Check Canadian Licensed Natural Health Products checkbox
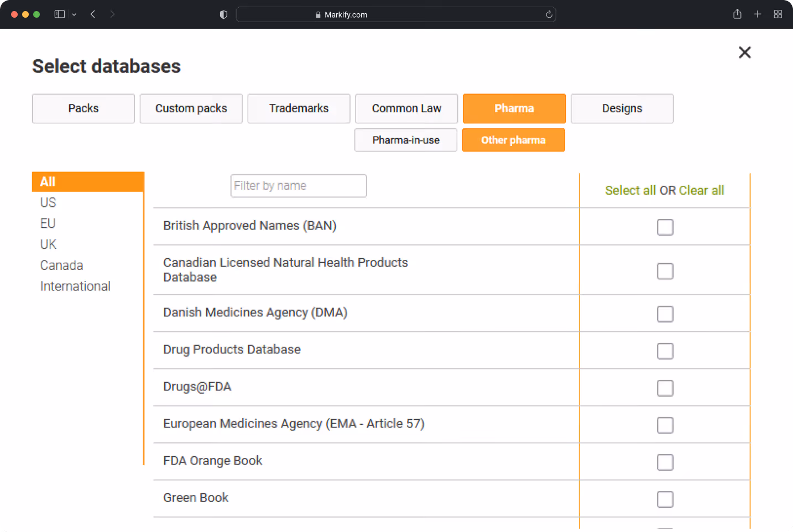 click(665, 271)
